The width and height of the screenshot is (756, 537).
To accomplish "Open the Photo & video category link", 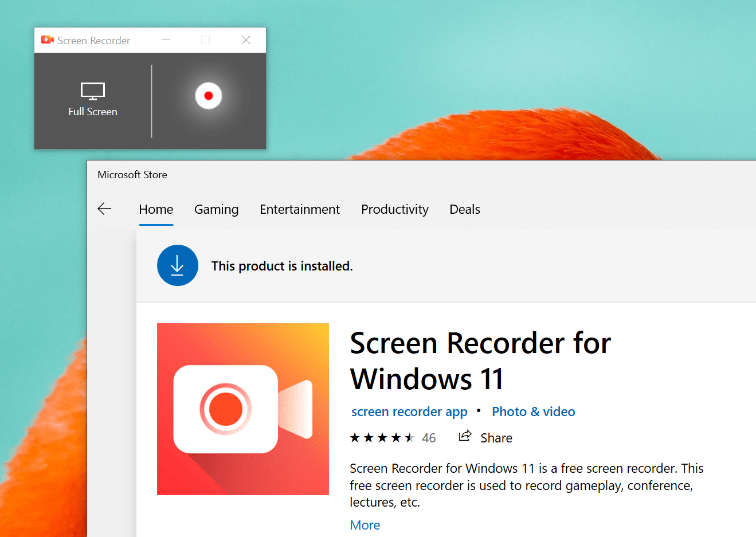I will [533, 411].
